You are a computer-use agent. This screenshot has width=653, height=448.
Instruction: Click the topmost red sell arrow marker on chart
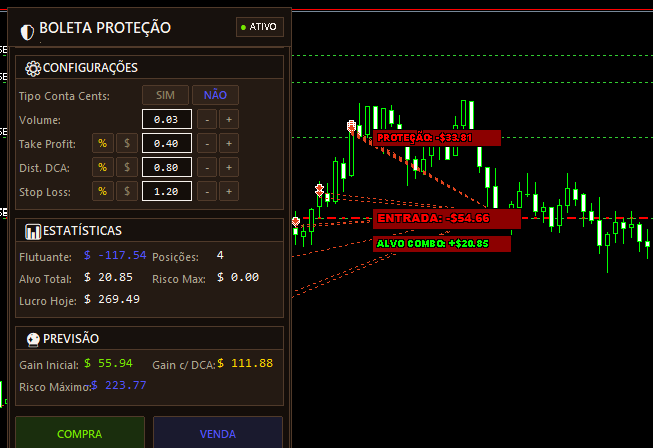pyautogui.click(x=351, y=126)
